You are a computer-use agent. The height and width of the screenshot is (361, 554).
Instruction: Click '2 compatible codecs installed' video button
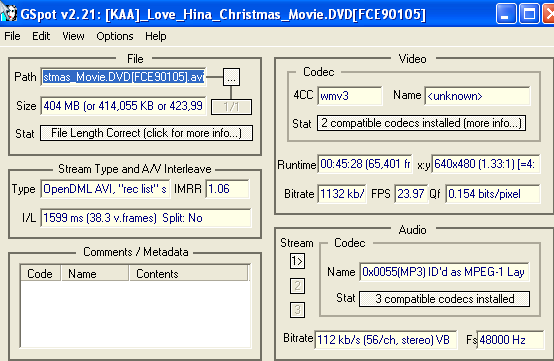click(422, 123)
